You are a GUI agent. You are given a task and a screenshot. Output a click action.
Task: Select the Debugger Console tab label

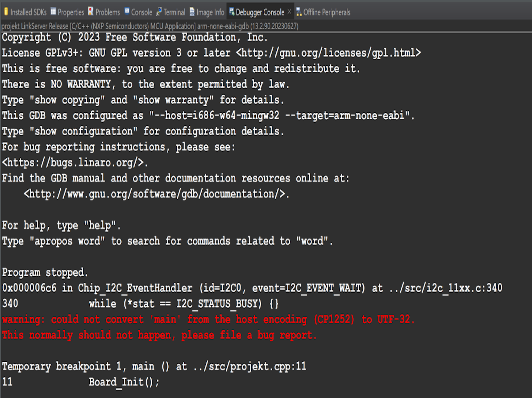(260, 12)
